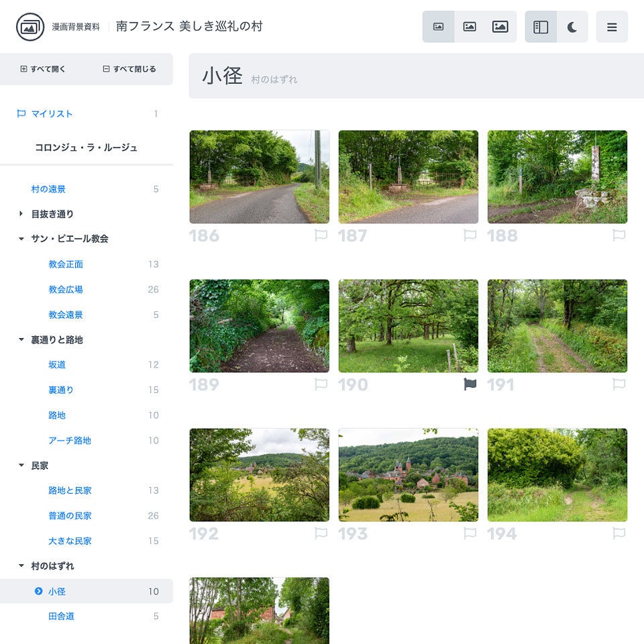Image resolution: width=644 pixels, height=644 pixels.
Task: Open the hamburger menu
Action: pyautogui.click(x=612, y=26)
